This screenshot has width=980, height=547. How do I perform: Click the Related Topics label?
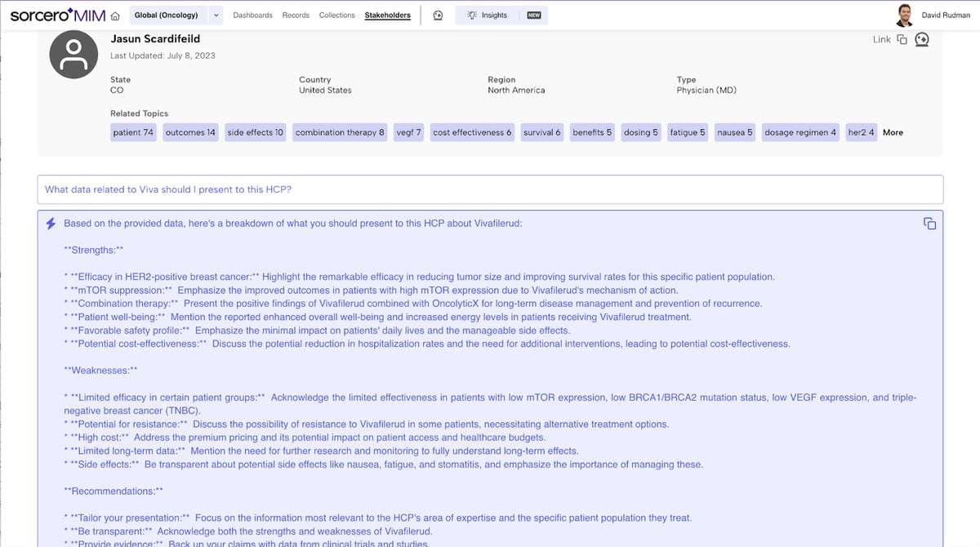click(139, 113)
